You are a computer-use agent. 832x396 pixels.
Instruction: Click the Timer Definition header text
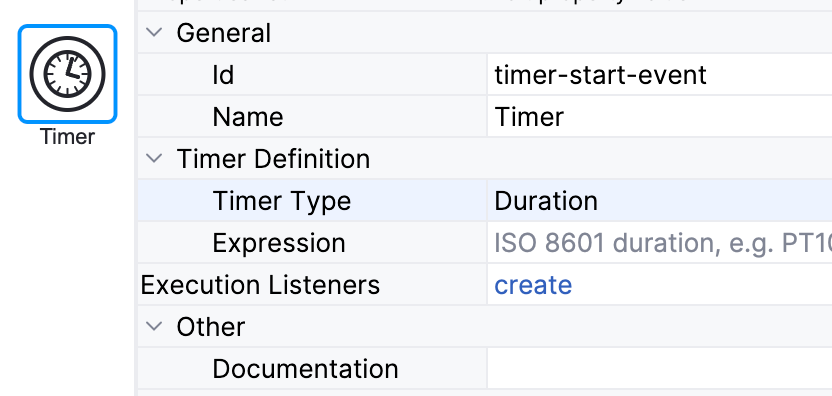point(273,159)
